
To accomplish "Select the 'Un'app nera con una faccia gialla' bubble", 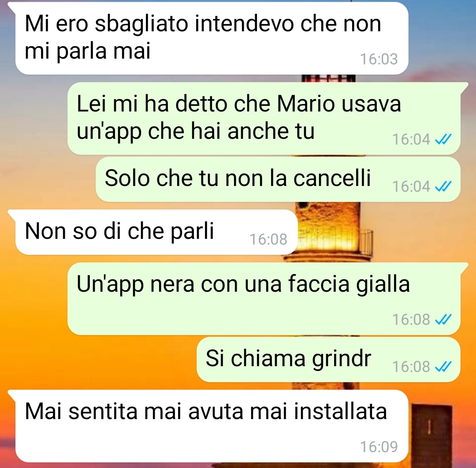I will (x=264, y=299).
